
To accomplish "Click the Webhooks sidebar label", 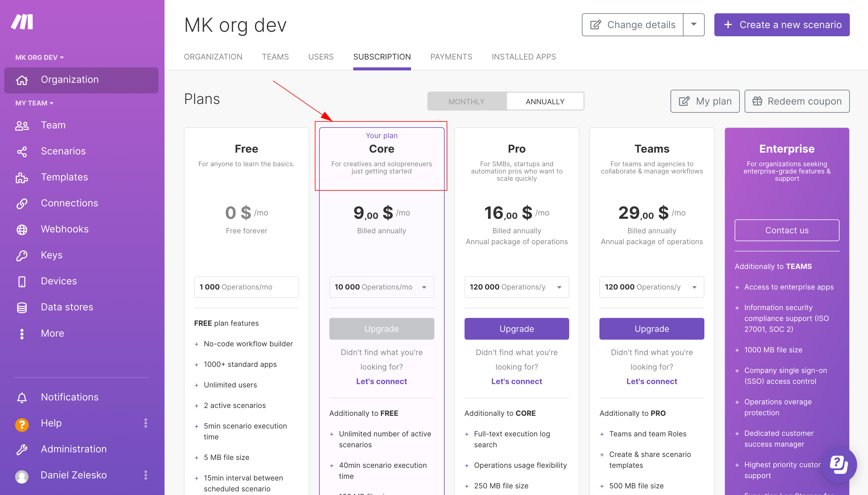I will point(65,229).
